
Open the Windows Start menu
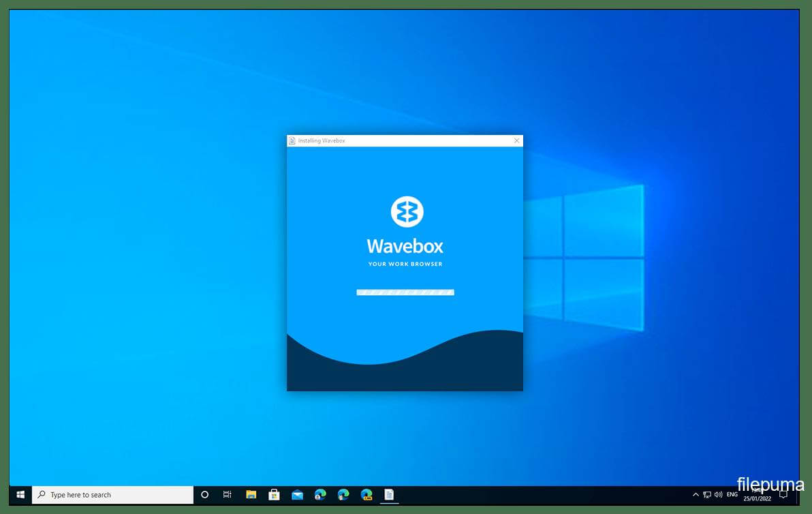20,495
